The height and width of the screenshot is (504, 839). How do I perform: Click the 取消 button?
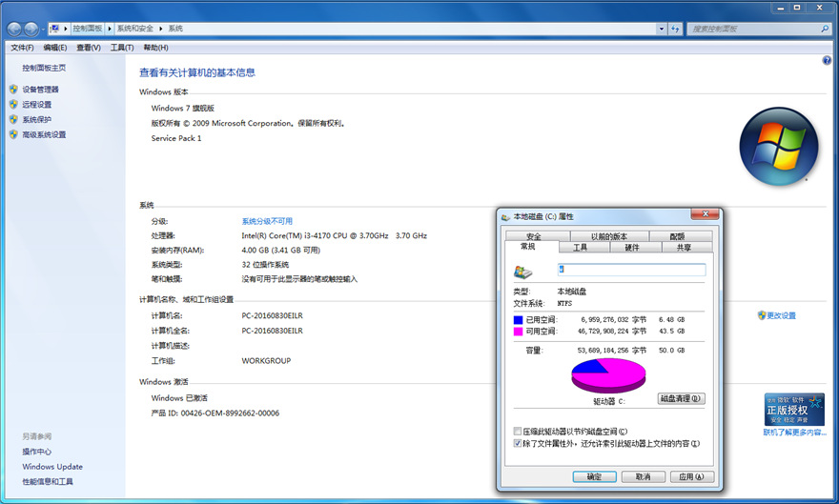click(644, 476)
